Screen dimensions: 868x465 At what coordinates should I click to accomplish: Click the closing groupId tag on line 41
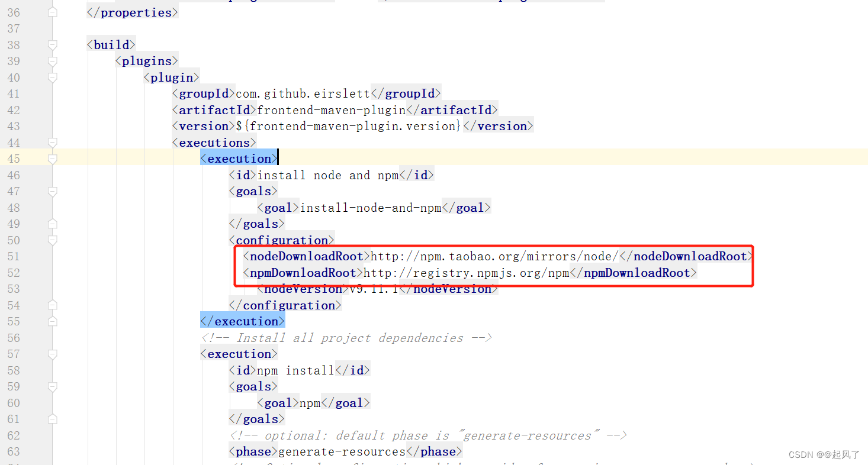point(406,93)
